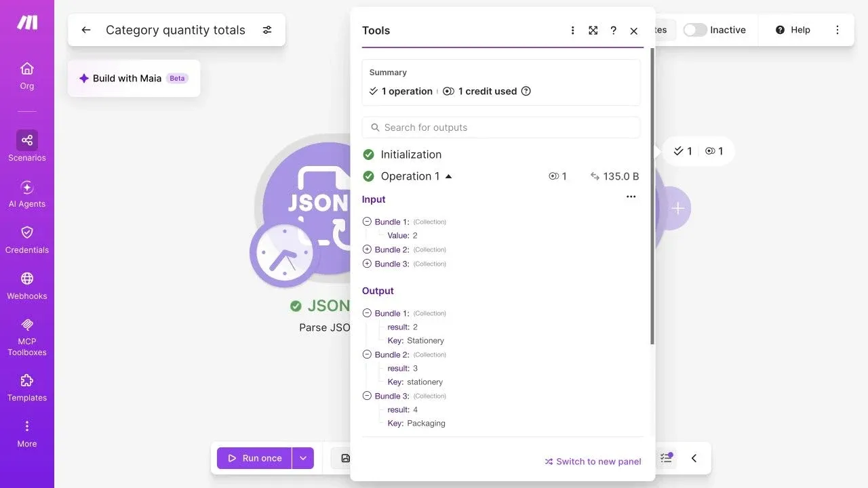Collapse Output Bundle 3

(x=367, y=396)
